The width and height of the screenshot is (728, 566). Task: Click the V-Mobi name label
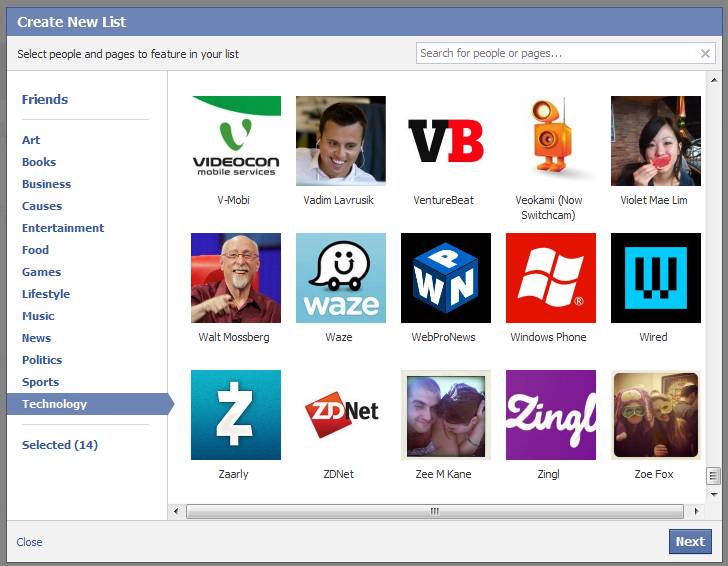(234, 200)
